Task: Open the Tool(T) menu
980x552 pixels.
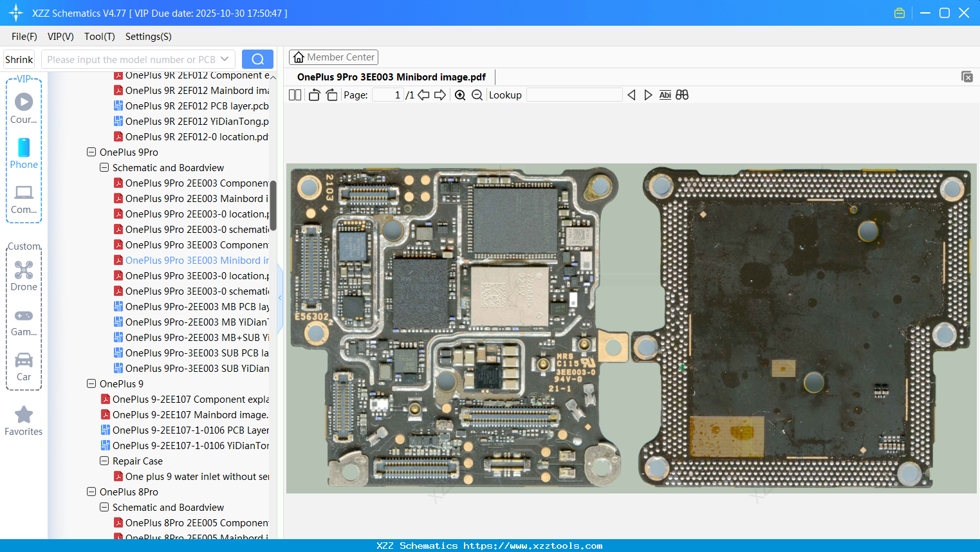Action: point(99,37)
